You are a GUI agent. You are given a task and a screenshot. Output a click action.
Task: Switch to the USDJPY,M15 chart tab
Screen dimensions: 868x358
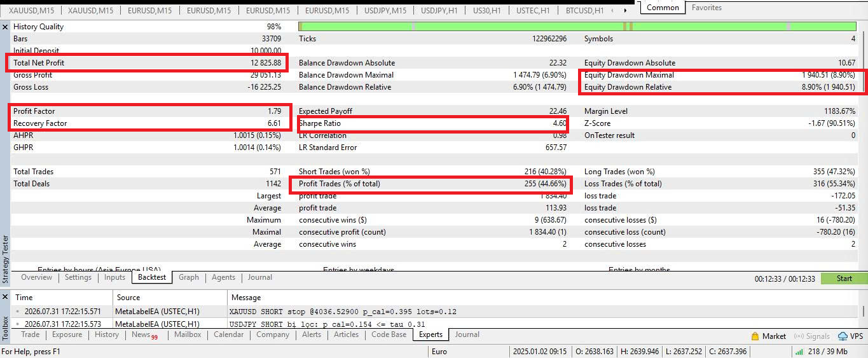coord(385,10)
